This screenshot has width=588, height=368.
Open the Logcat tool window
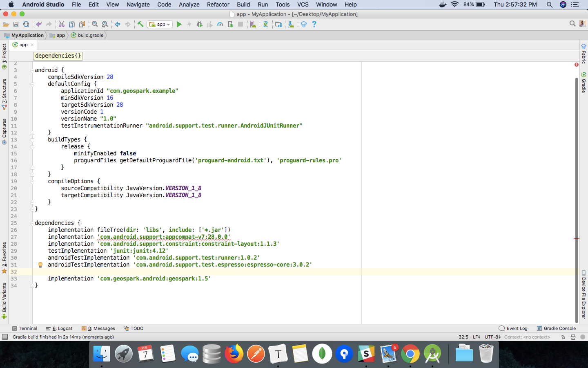59,328
